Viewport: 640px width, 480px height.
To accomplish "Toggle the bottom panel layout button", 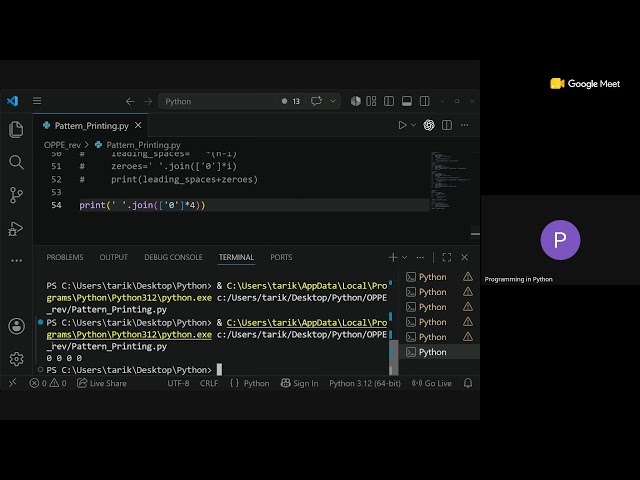I will [x=407, y=101].
